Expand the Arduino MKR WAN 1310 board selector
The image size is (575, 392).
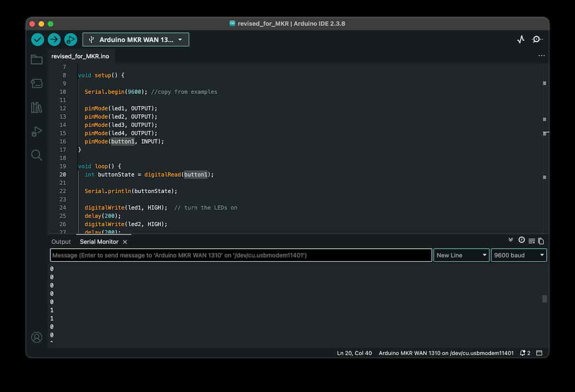tap(136, 40)
